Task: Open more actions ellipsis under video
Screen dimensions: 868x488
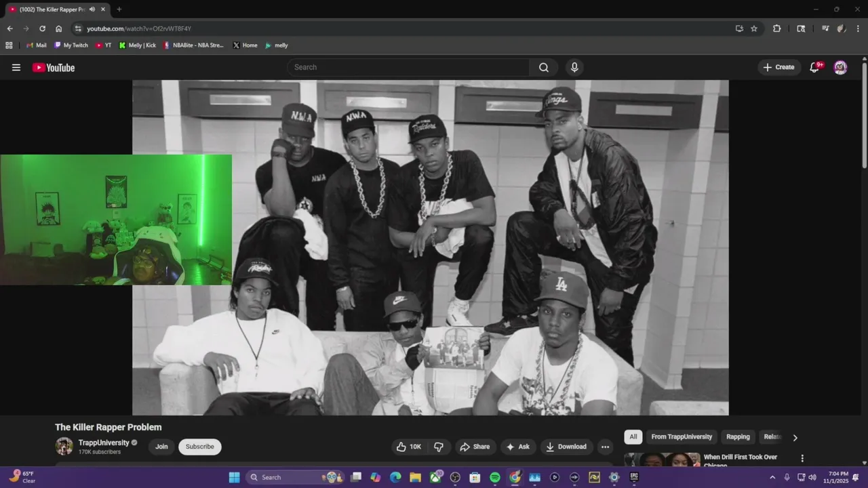Action: point(605,447)
